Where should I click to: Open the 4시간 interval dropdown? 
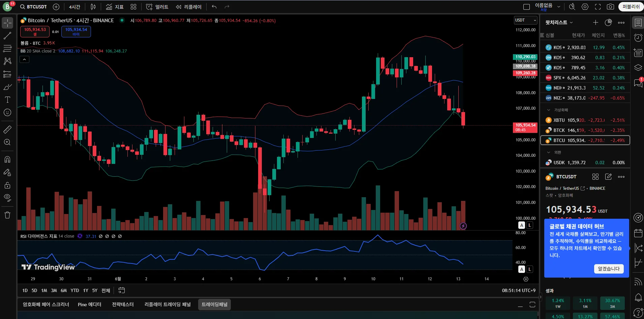pyautogui.click(x=74, y=7)
